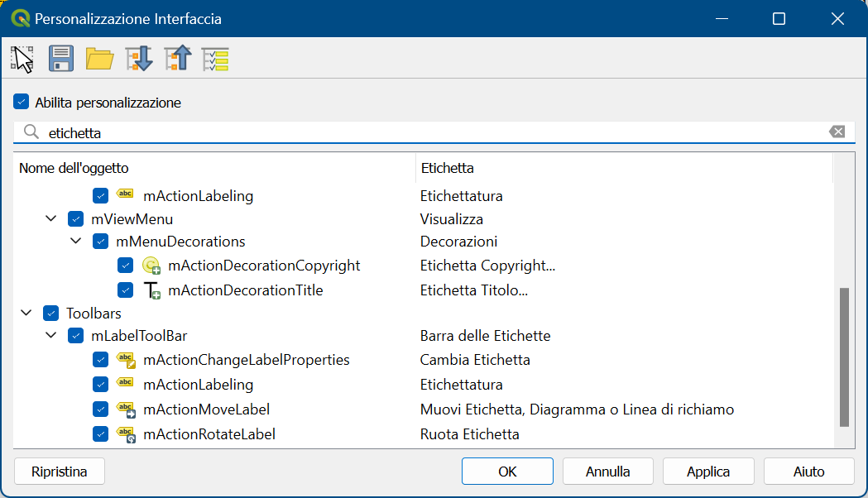Select the mActionChangeLabelProperties row name
The image size is (868, 498).
(x=247, y=360)
